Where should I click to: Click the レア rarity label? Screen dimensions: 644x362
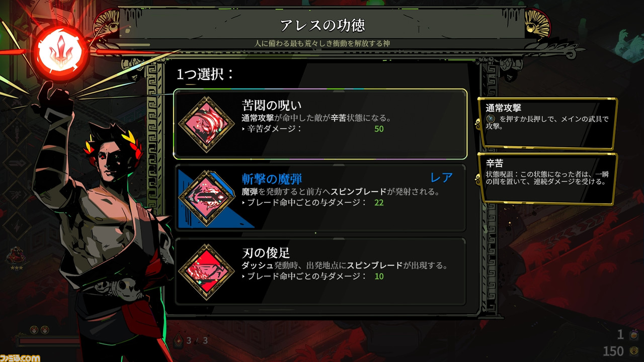441,177
